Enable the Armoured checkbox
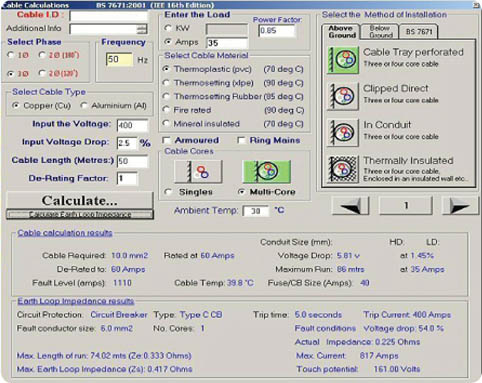This screenshot has width=482, height=383. point(166,140)
